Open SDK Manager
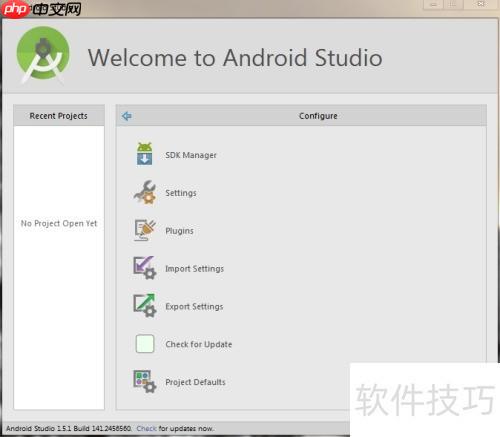The image size is (500, 437). point(191,155)
